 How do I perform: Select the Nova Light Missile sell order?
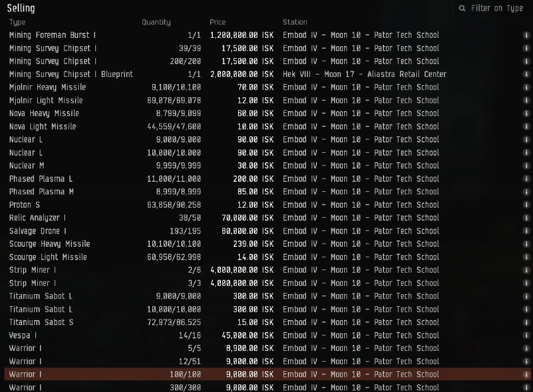[x=253, y=127]
